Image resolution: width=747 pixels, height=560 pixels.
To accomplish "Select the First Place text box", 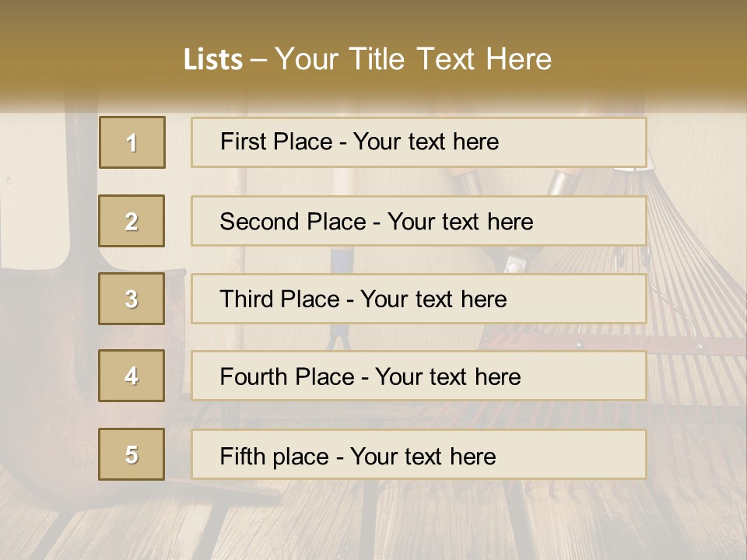I will click(x=419, y=142).
